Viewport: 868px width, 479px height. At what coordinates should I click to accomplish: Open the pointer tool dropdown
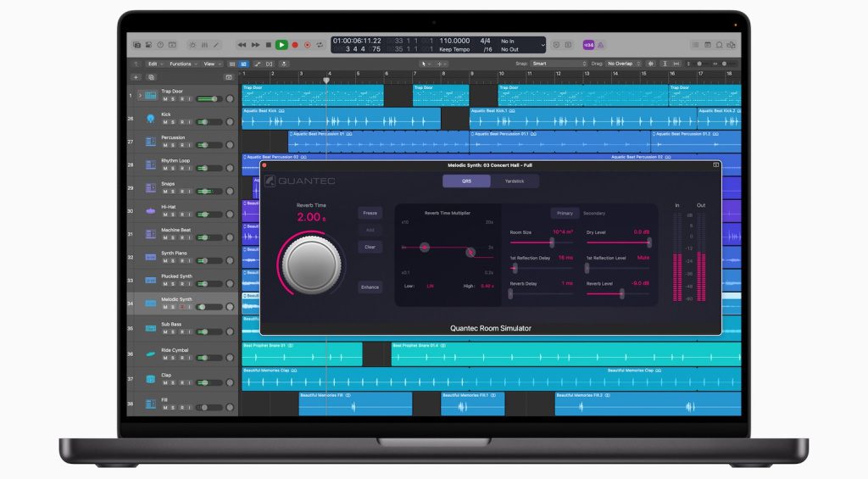(x=426, y=64)
